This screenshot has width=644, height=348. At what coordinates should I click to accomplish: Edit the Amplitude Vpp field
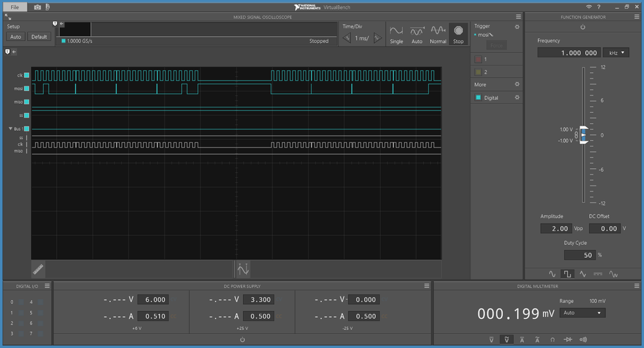tap(556, 229)
